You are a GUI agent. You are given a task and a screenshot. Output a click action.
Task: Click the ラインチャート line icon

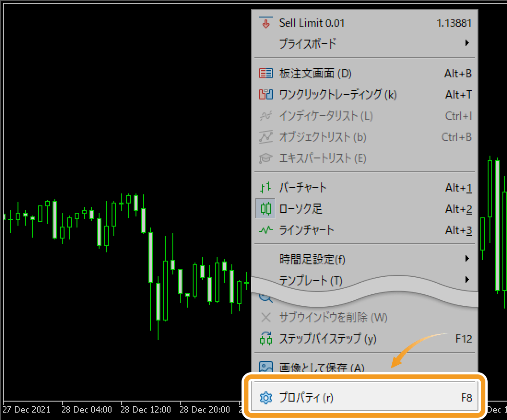point(266,230)
